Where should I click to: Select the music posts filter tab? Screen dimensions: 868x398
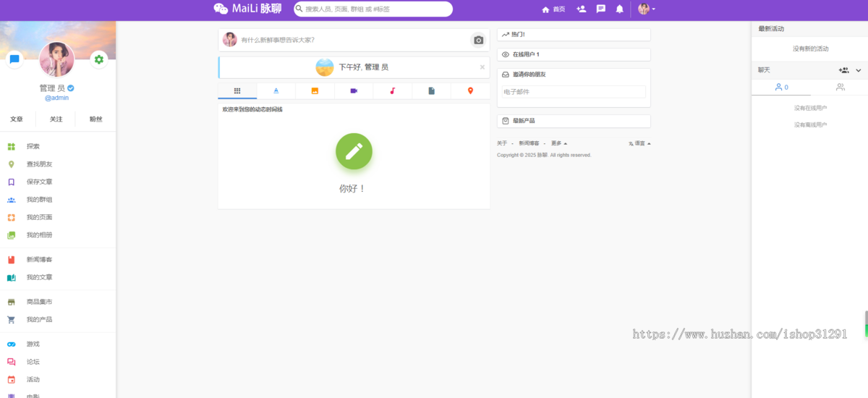[x=393, y=90]
